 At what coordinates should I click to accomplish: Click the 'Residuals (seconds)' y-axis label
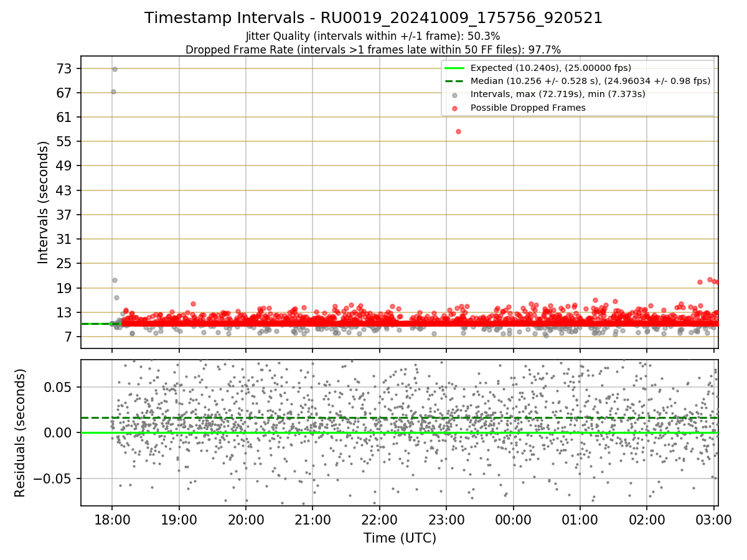[20, 432]
